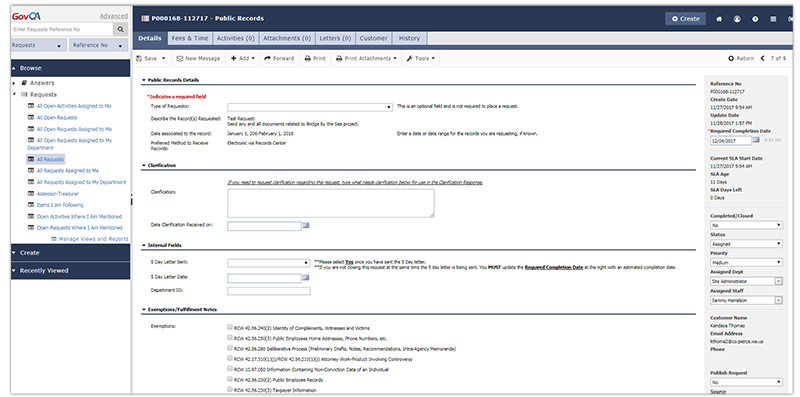Open Date Clarification Received calendar icon
The image size is (800, 397).
[306, 225]
